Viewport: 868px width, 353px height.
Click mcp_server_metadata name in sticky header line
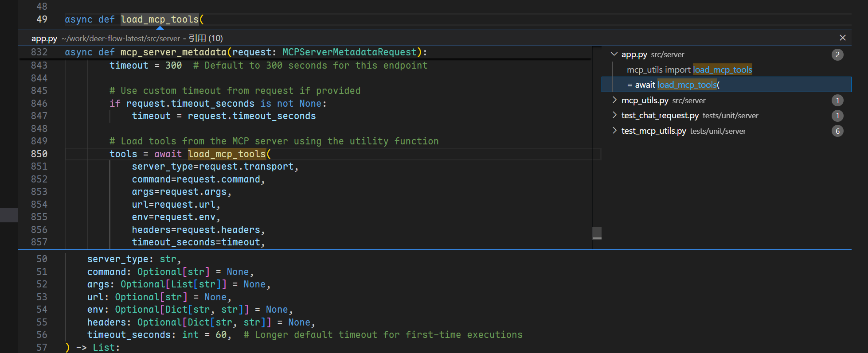173,52
